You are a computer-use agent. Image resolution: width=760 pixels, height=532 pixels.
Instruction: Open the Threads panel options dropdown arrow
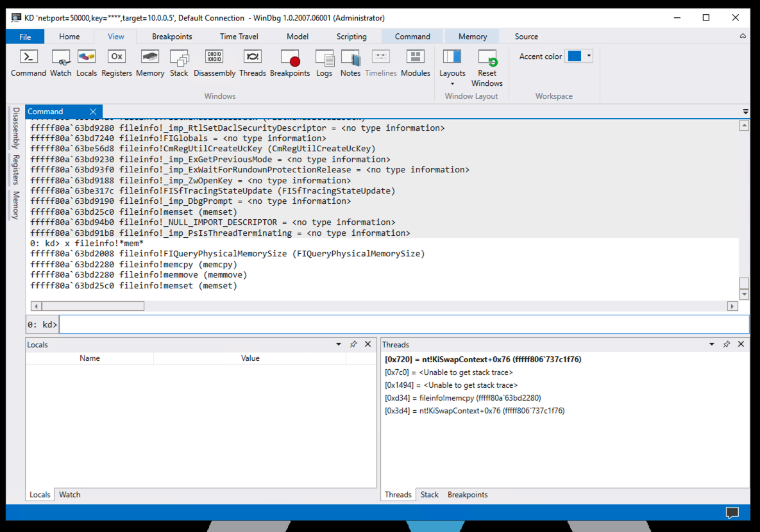click(711, 344)
